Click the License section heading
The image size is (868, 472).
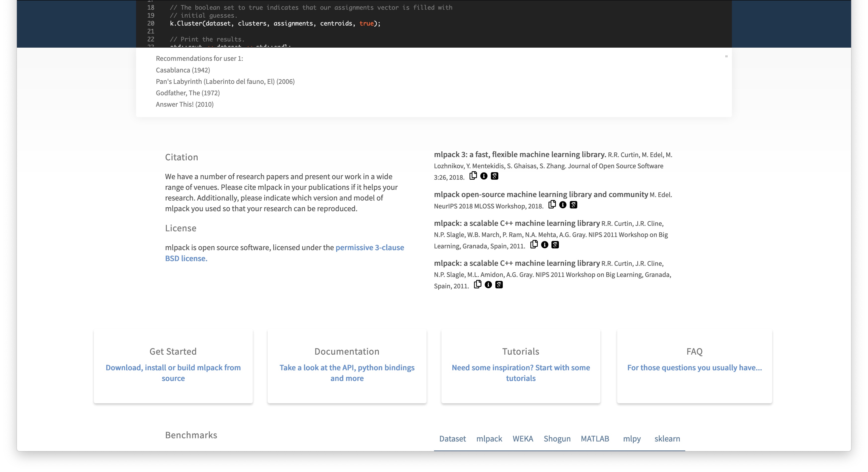181,228
